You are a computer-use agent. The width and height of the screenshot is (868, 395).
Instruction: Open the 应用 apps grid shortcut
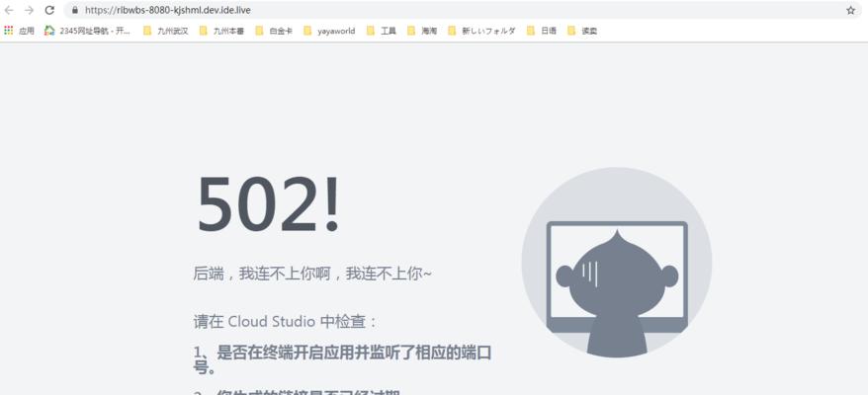[20, 31]
